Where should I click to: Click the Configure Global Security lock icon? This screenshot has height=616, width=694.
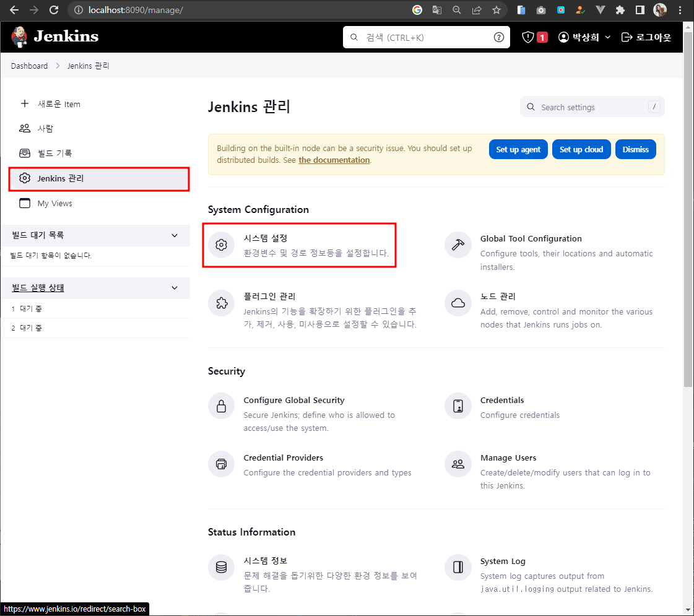(x=221, y=406)
